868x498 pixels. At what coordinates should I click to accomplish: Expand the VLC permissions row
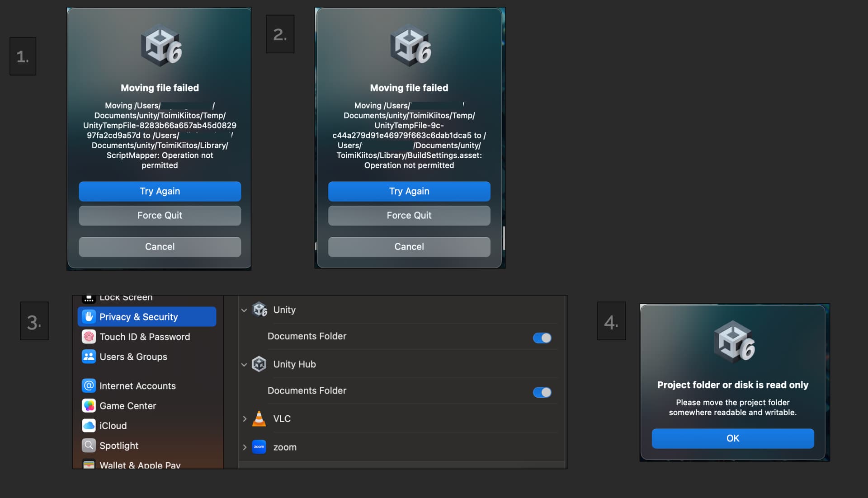click(245, 419)
